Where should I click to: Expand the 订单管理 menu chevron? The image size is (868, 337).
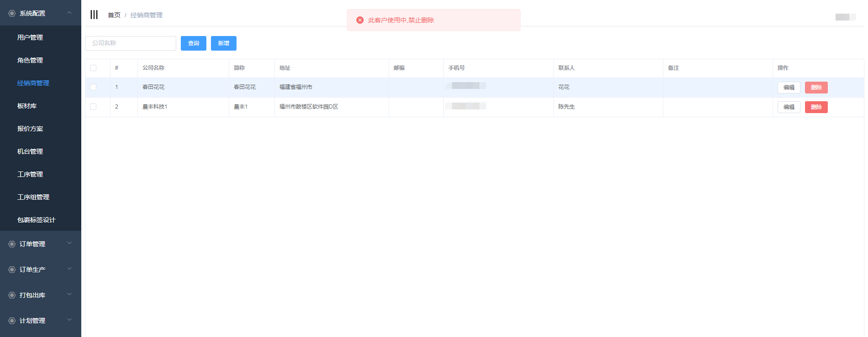point(69,244)
